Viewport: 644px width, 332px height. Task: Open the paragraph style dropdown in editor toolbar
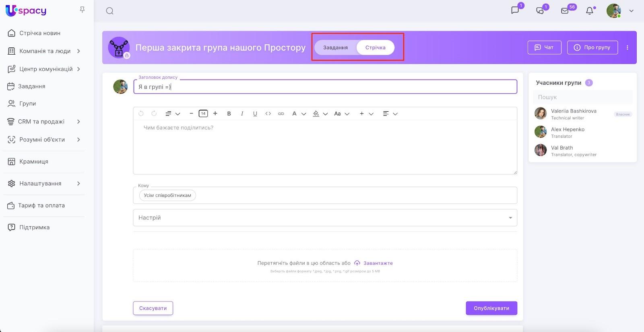(x=172, y=114)
